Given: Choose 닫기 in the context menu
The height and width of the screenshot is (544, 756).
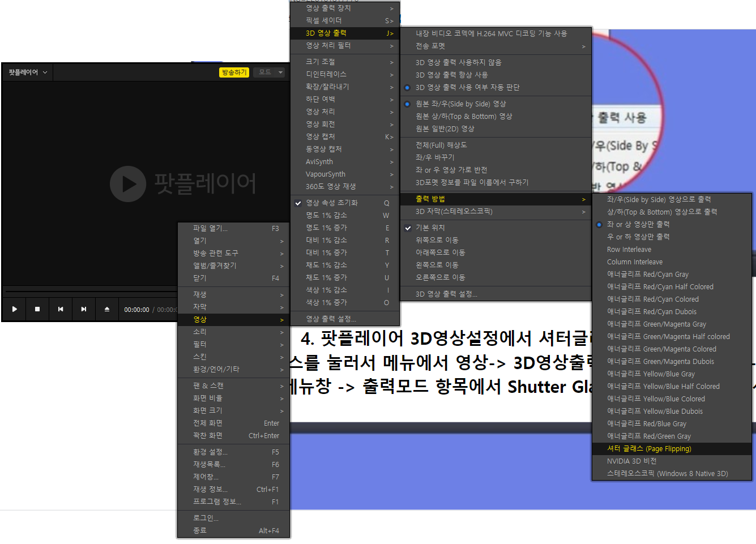Looking at the screenshot, I should (234, 279).
